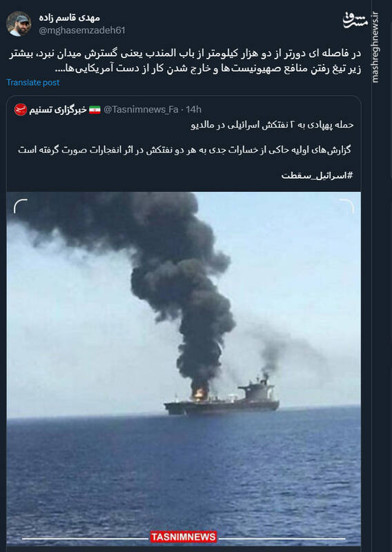Click the quoted report line about explosions
The width and height of the screenshot is (392, 552).
click(x=184, y=150)
